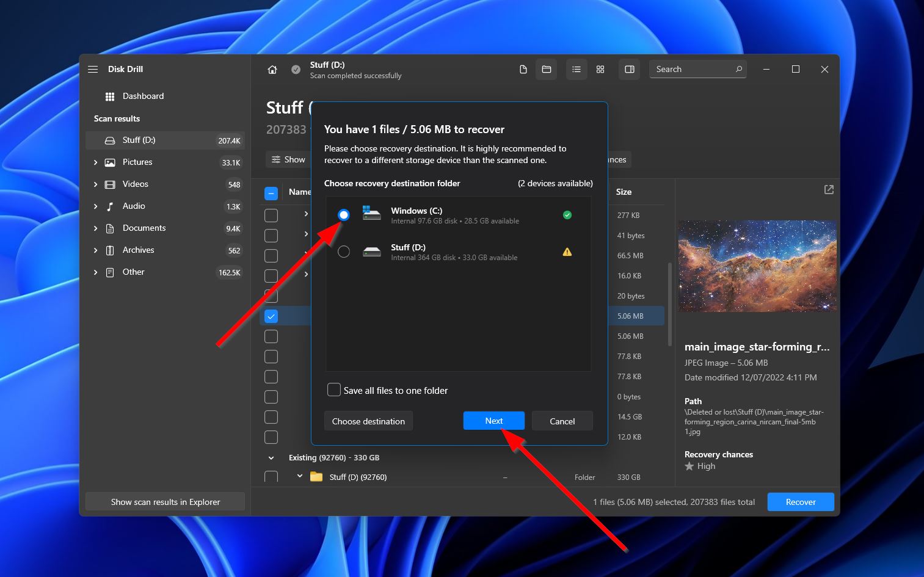The height and width of the screenshot is (577, 924).
Task: Check the checkbox for the 277 KB row
Action: tap(271, 216)
